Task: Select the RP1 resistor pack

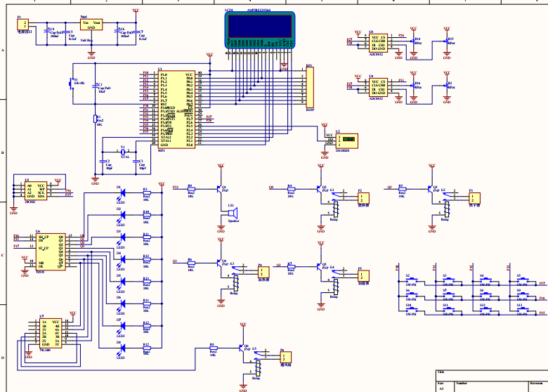Action: pos(310,87)
